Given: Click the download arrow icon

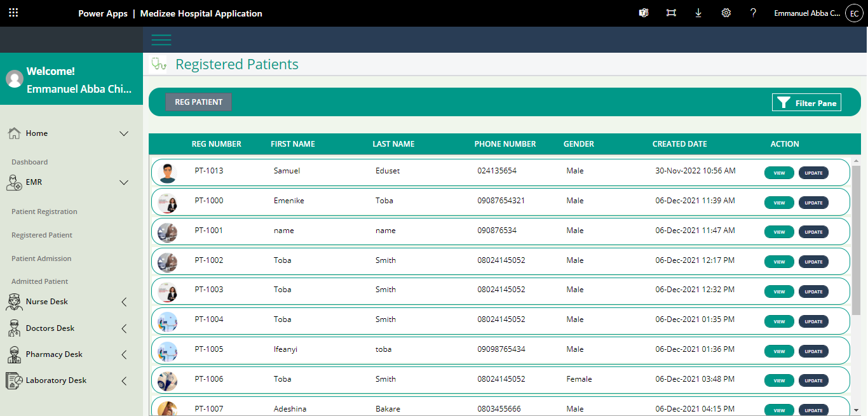Looking at the screenshot, I should click(x=698, y=13).
